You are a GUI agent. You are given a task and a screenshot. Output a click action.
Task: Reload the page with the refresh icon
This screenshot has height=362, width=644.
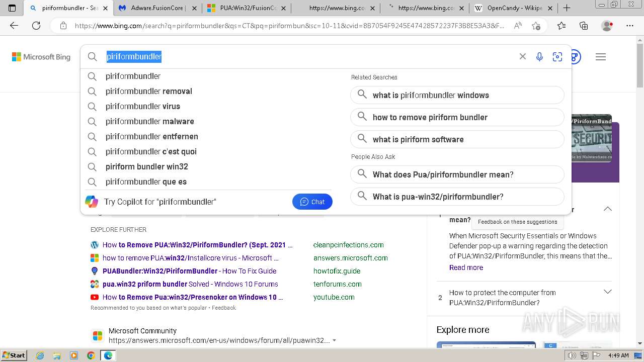[x=36, y=26]
